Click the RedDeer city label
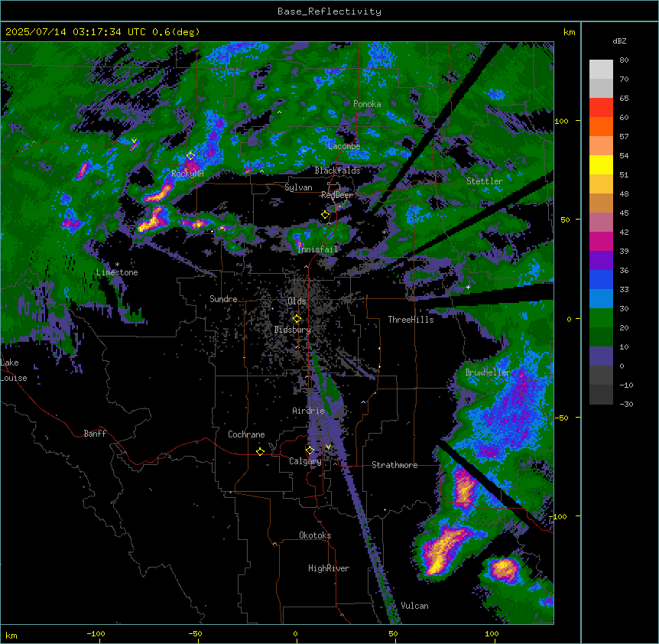 [337, 195]
